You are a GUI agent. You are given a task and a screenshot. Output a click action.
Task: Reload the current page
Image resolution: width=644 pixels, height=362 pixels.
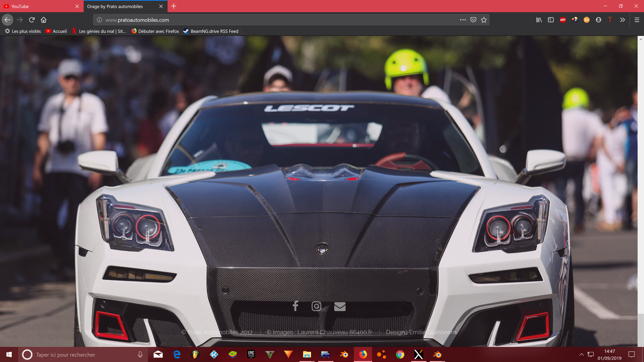pyautogui.click(x=32, y=20)
